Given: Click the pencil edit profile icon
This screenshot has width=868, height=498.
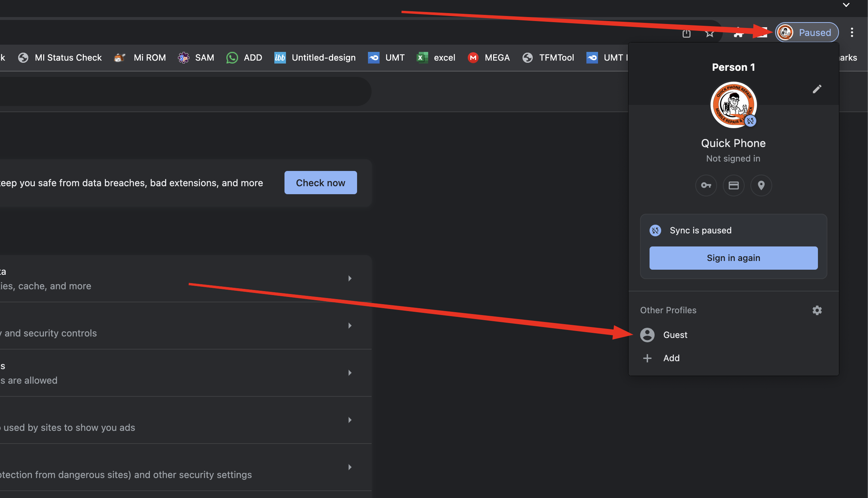Looking at the screenshot, I should [x=817, y=89].
